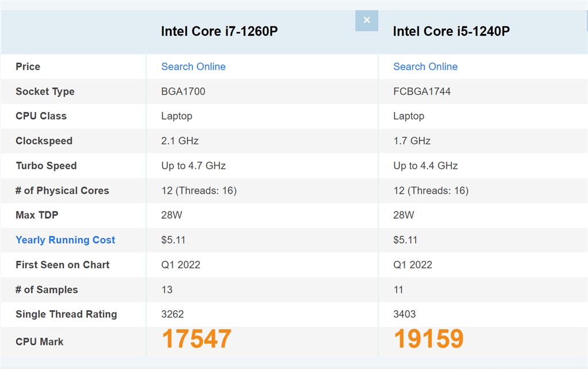Click the 2.1 GHz clockspeed value
This screenshot has width=588, height=370.
180,141
